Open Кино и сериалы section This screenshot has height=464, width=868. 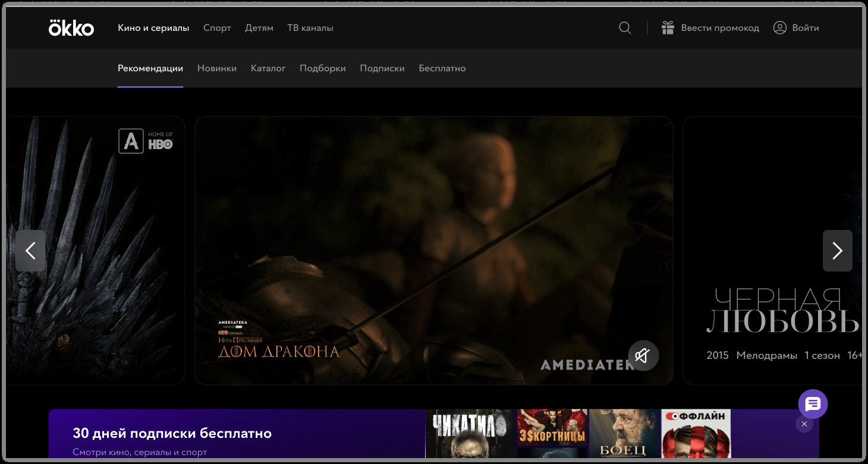click(x=153, y=28)
